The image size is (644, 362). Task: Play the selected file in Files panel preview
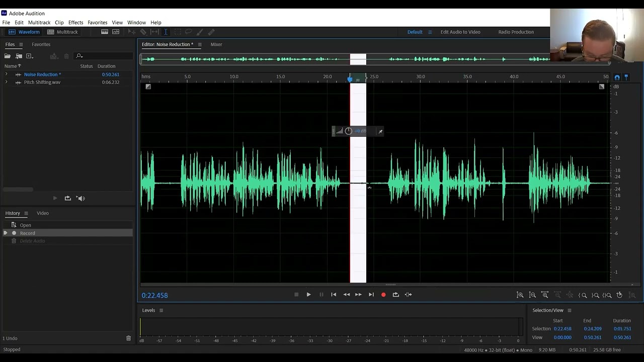point(55,198)
